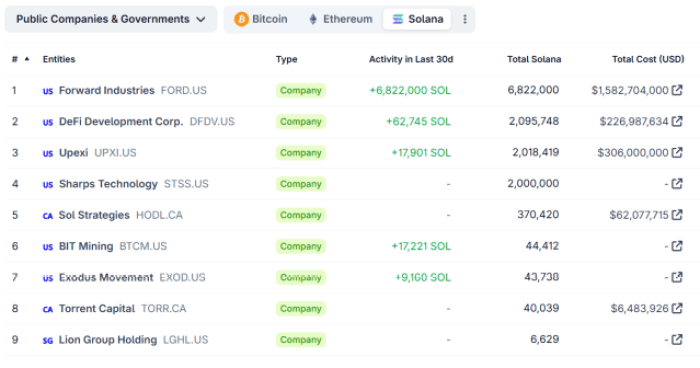
Task: Click the +62,745 SOL activity value
Action: coord(418,121)
